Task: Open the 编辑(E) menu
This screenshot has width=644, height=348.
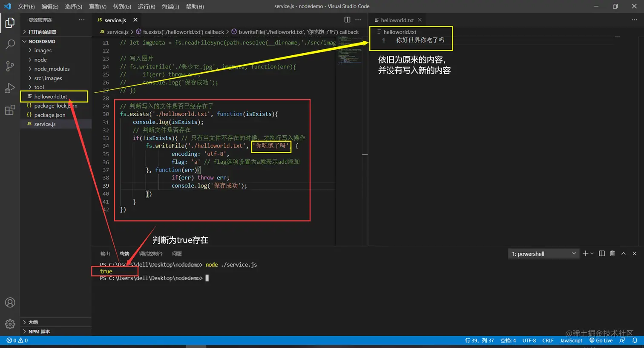Action: (x=50, y=6)
